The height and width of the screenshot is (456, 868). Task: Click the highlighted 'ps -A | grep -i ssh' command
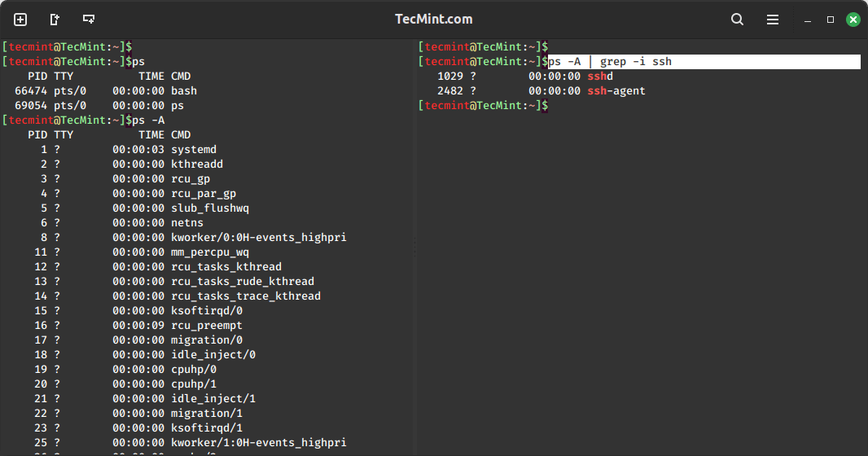(611, 62)
